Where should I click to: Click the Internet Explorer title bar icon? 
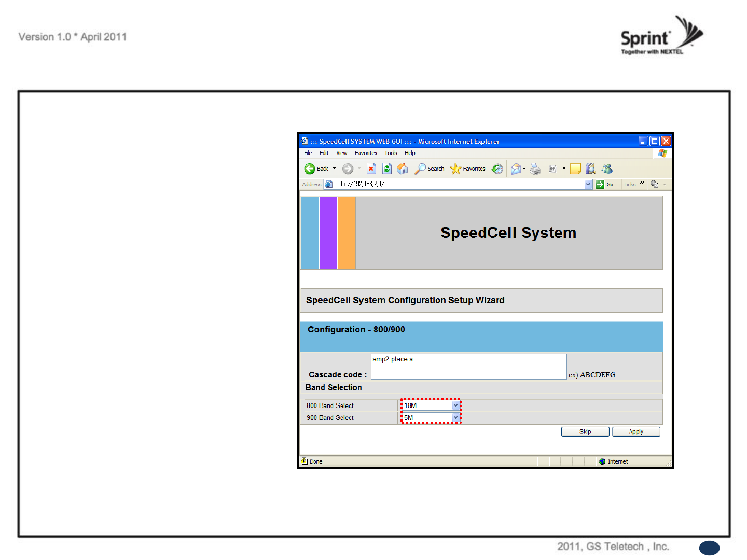coord(305,141)
